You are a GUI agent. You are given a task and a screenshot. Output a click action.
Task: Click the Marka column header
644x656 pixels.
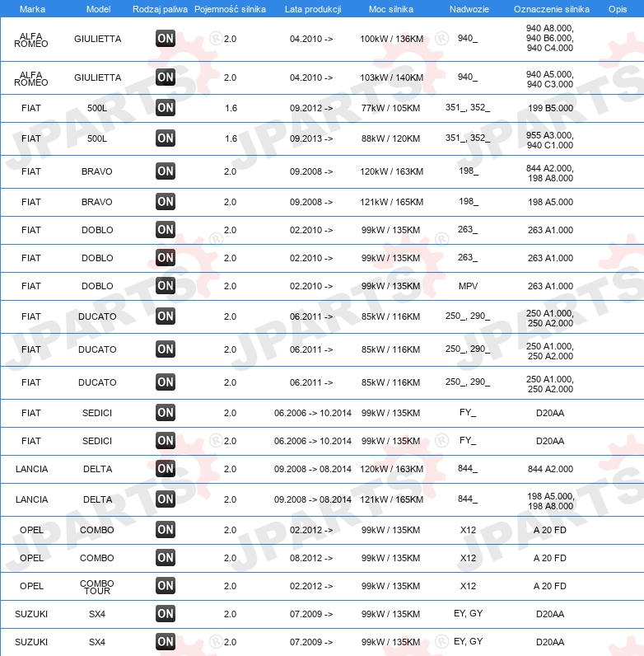33,9
